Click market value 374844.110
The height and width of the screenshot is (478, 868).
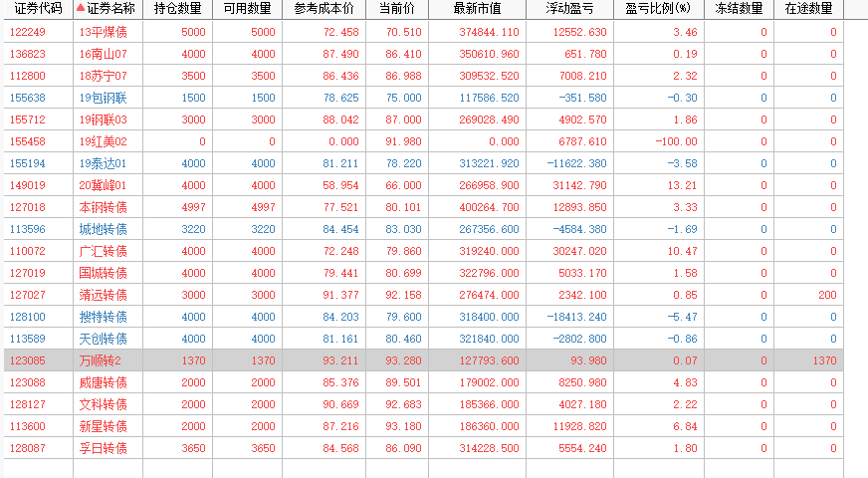[x=490, y=32]
